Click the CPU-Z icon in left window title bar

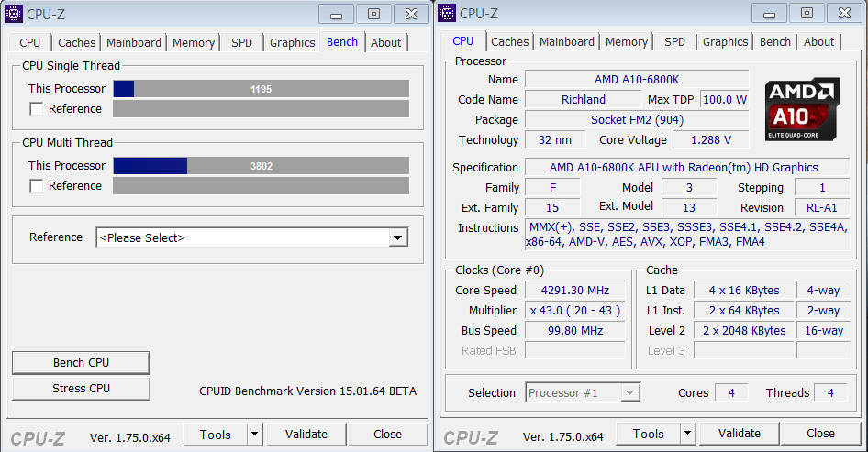click(14, 14)
